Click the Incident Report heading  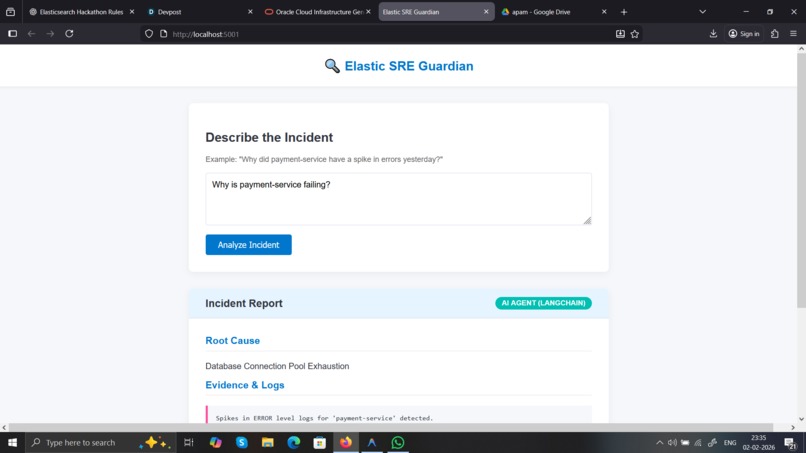244,303
